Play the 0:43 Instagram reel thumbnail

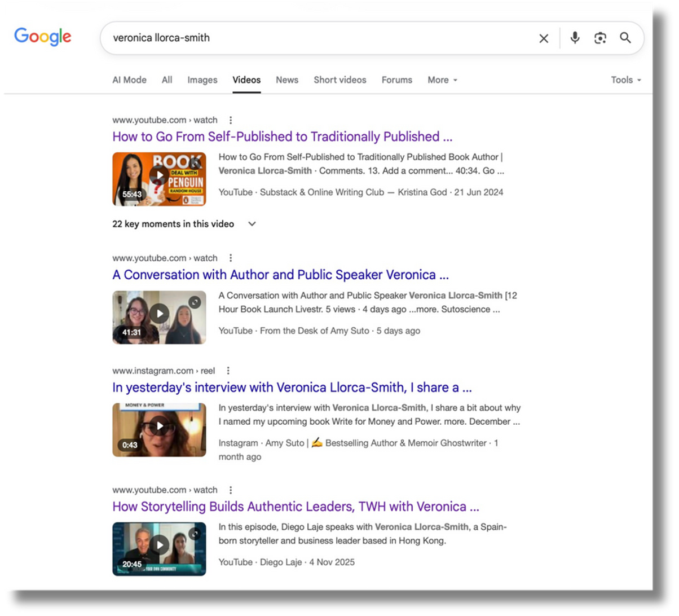[159, 430]
